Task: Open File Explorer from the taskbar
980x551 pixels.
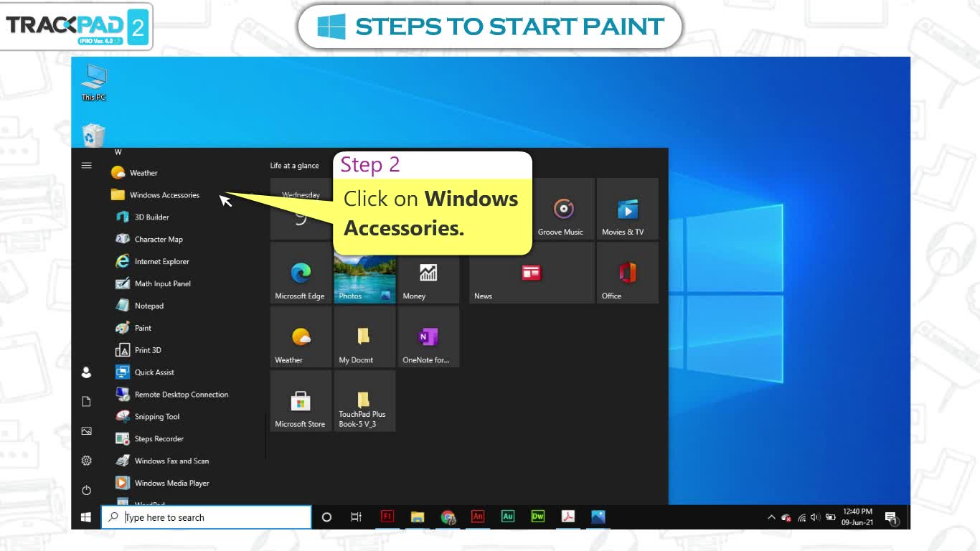Action: pos(418,517)
